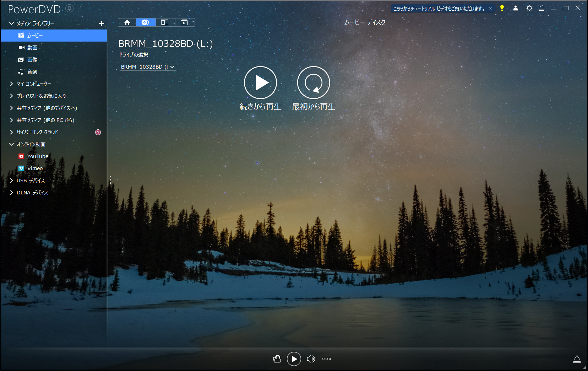This screenshot has height=371, width=588.
Task: Click the yellow lightbulb tips icon
Action: (502, 8)
